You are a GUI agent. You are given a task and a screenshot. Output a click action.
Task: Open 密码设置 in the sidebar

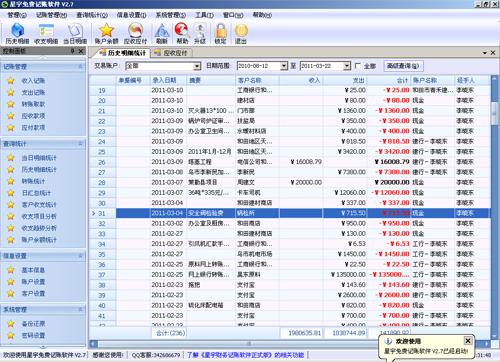coord(33,335)
